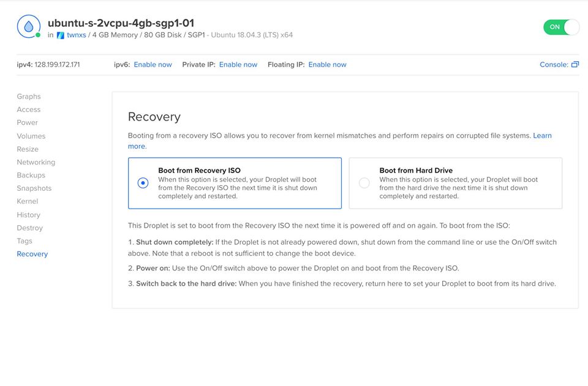Open the Learn more recovery documentation link
The image size is (588, 386).
pyautogui.click(x=543, y=135)
